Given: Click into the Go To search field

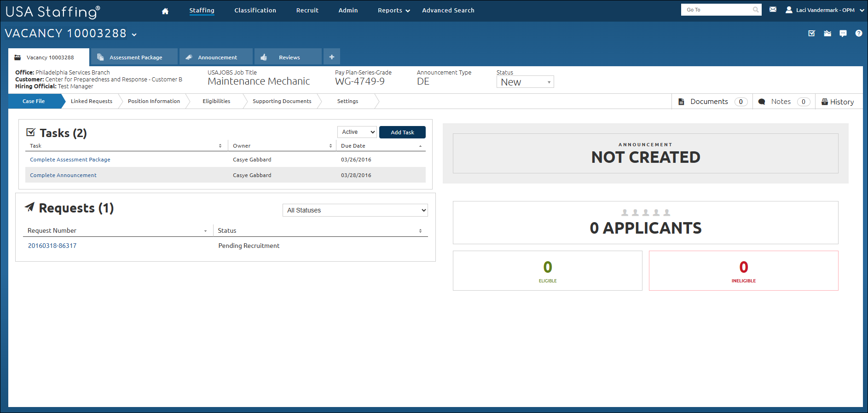Looking at the screenshot, I should (x=716, y=10).
